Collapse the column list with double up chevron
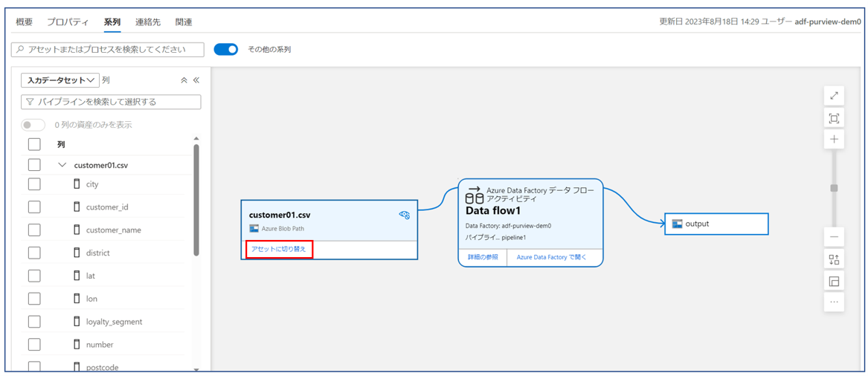Viewport: 868px width, 376px height. click(184, 80)
